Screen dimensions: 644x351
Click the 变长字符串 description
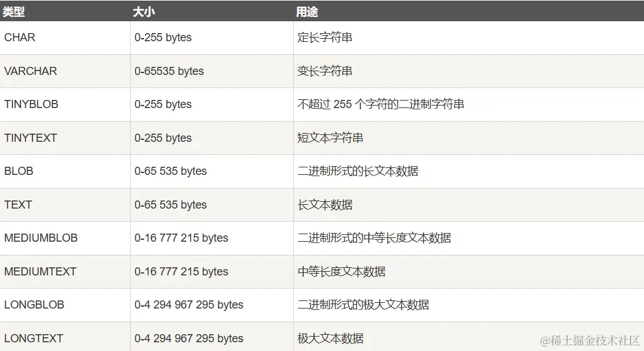point(325,71)
